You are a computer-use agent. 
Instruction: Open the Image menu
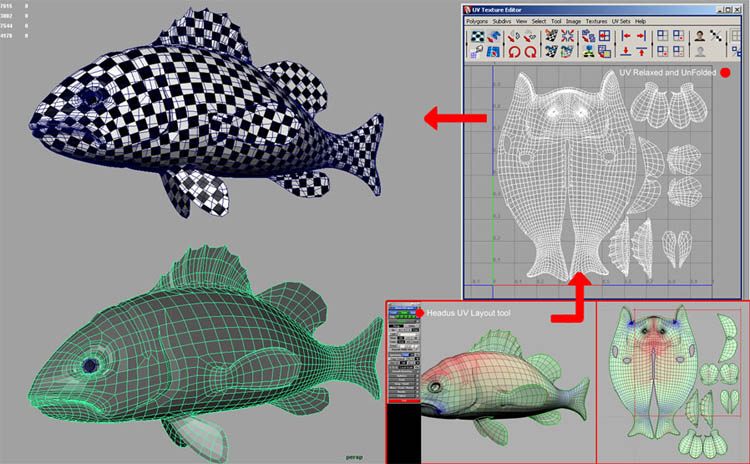[574, 22]
